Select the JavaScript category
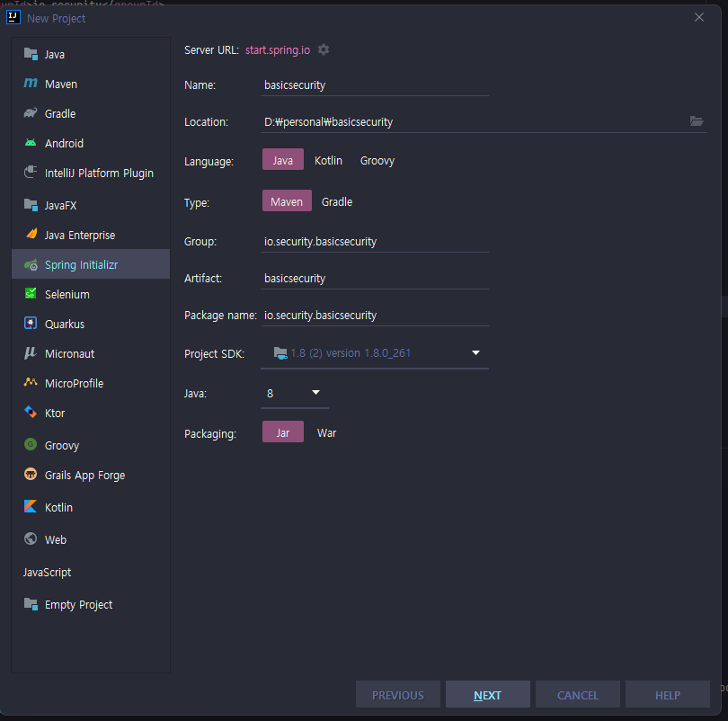 (91, 572)
